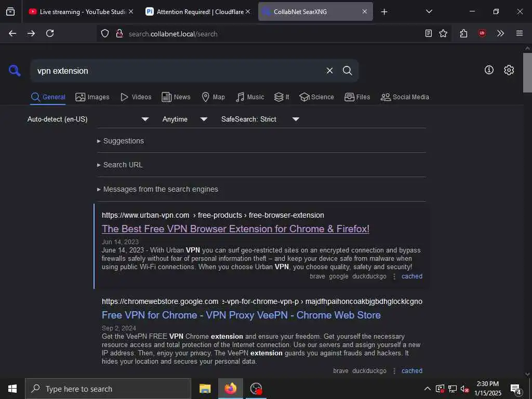Open cached link for Urban VPN result

412,276
